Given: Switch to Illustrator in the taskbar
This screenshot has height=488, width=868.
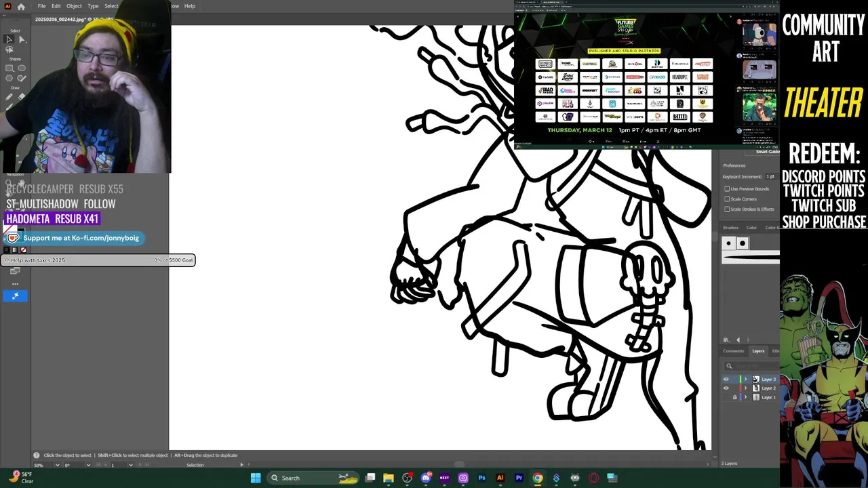Looking at the screenshot, I should (x=500, y=478).
